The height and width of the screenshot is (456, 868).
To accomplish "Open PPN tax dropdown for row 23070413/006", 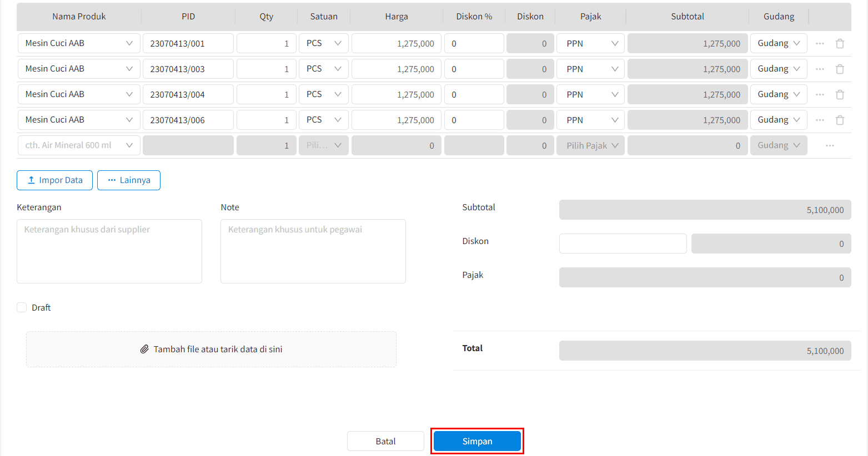I will point(590,120).
